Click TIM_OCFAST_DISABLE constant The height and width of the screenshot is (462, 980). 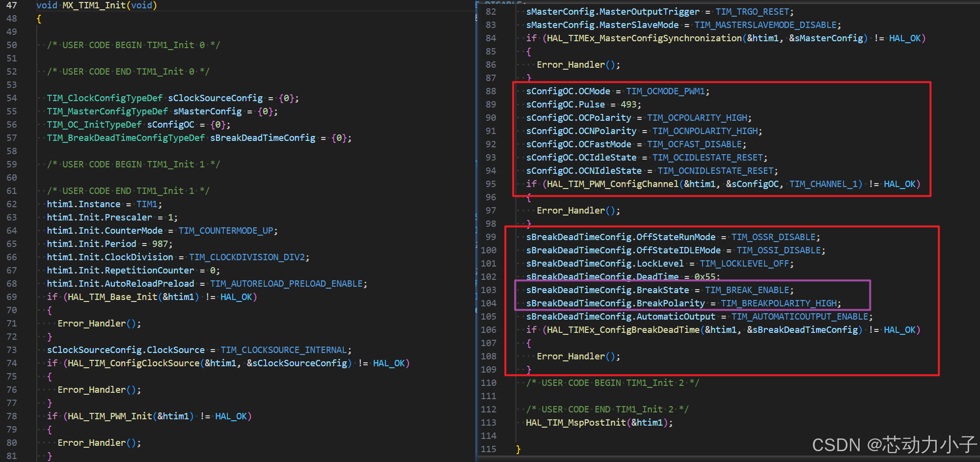pos(694,144)
